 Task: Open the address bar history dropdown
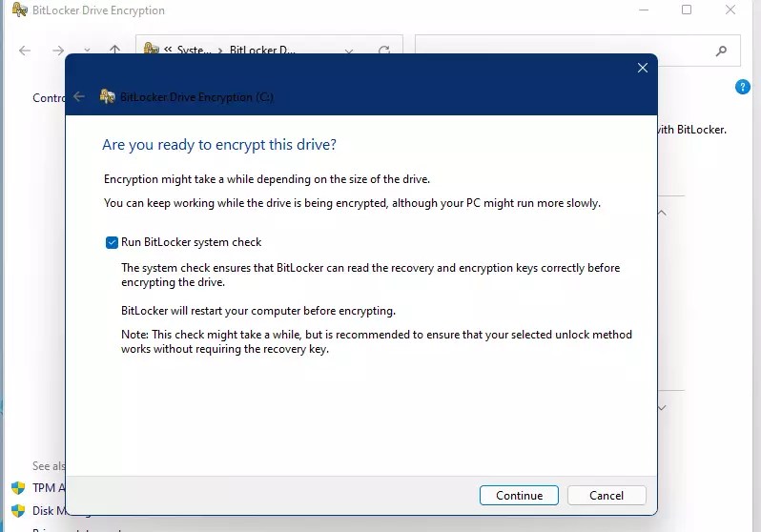(348, 51)
